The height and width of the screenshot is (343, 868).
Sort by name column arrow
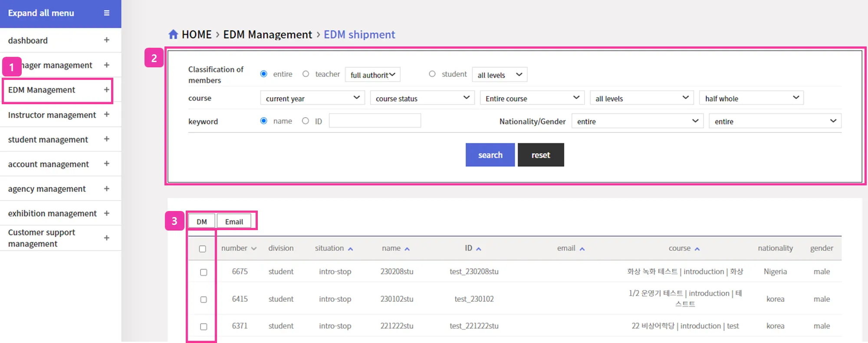pyautogui.click(x=407, y=249)
